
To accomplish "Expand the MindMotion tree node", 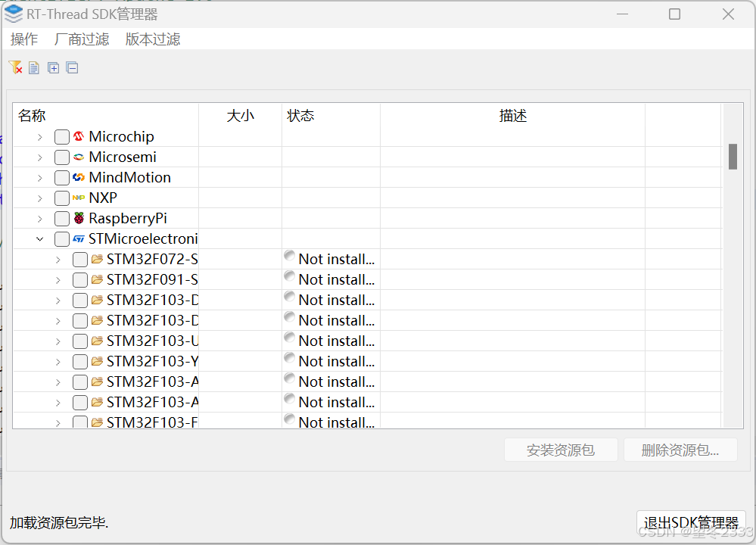I will pyautogui.click(x=40, y=178).
